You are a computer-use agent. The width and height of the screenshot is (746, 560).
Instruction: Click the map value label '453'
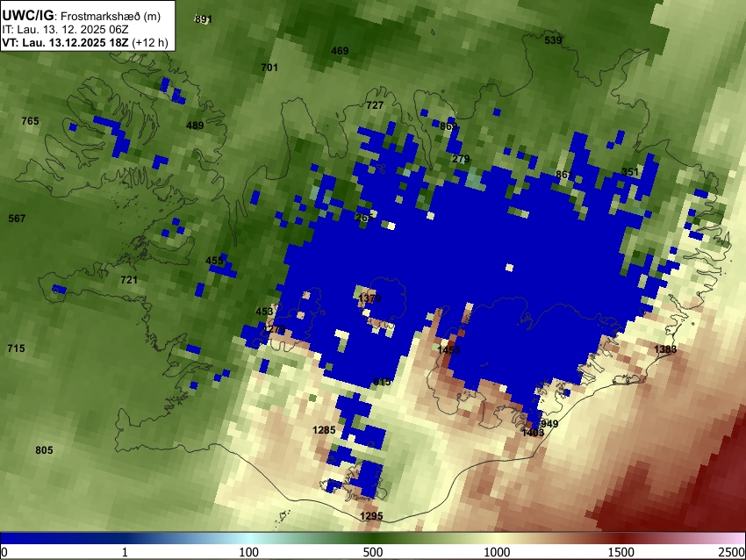coord(264,312)
